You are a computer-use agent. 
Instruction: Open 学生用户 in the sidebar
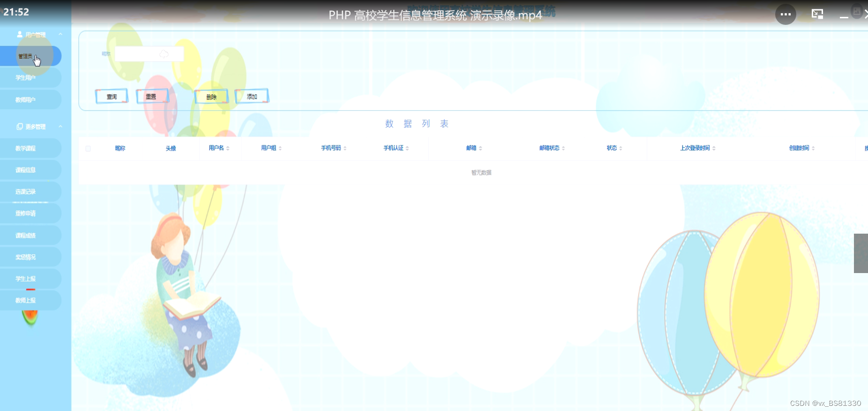pos(30,78)
